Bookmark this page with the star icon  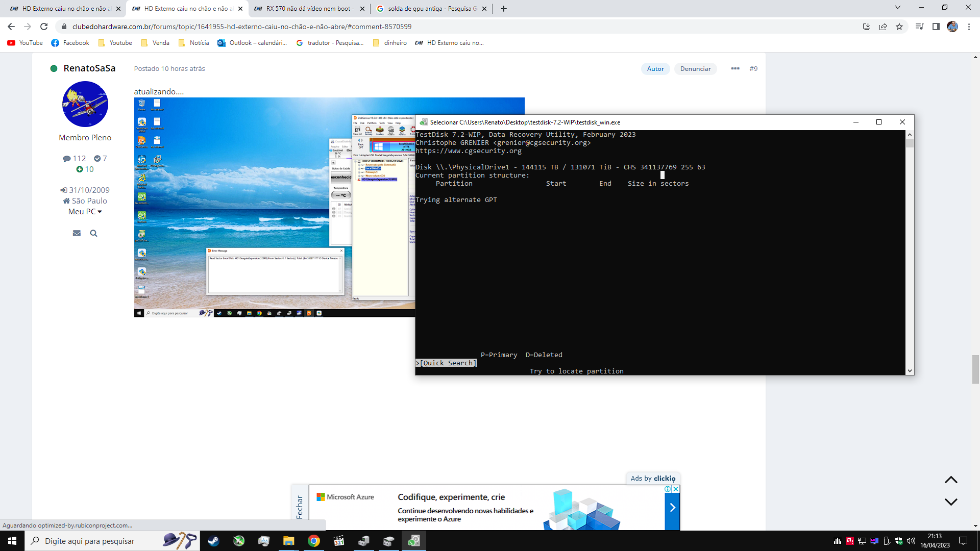click(899, 27)
